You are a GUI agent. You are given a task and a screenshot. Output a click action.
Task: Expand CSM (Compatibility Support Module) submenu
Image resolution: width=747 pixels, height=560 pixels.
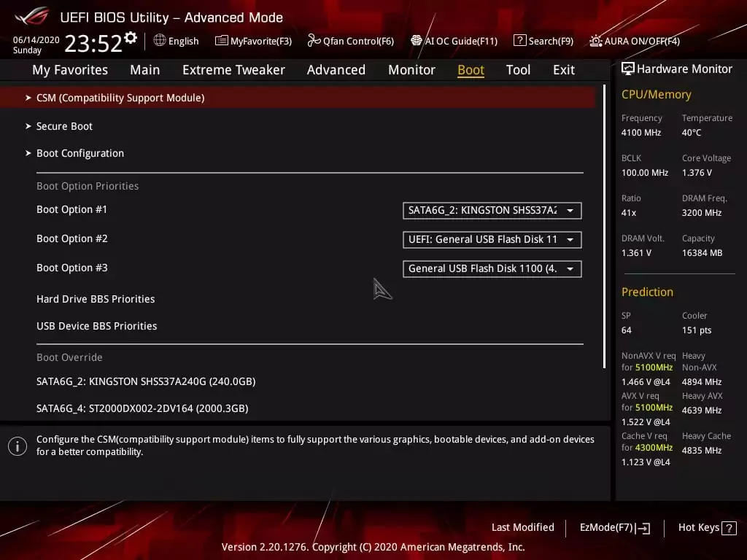[x=120, y=98]
